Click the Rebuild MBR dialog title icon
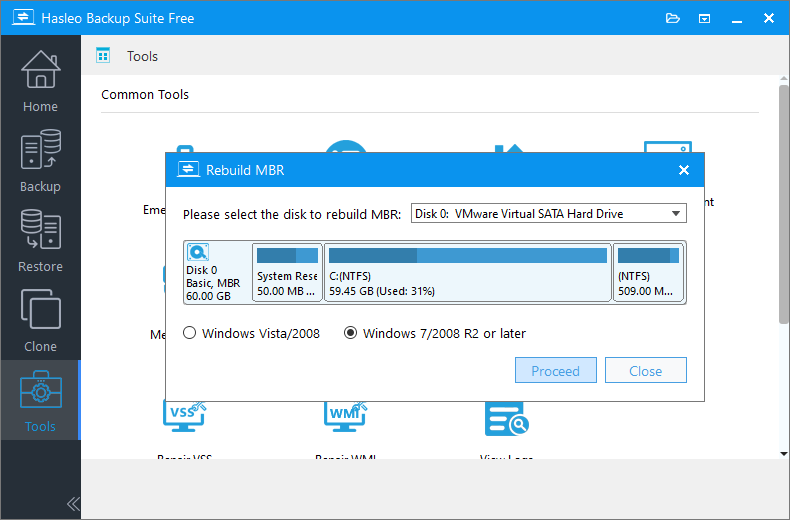790x520 pixels. [188, 170]
